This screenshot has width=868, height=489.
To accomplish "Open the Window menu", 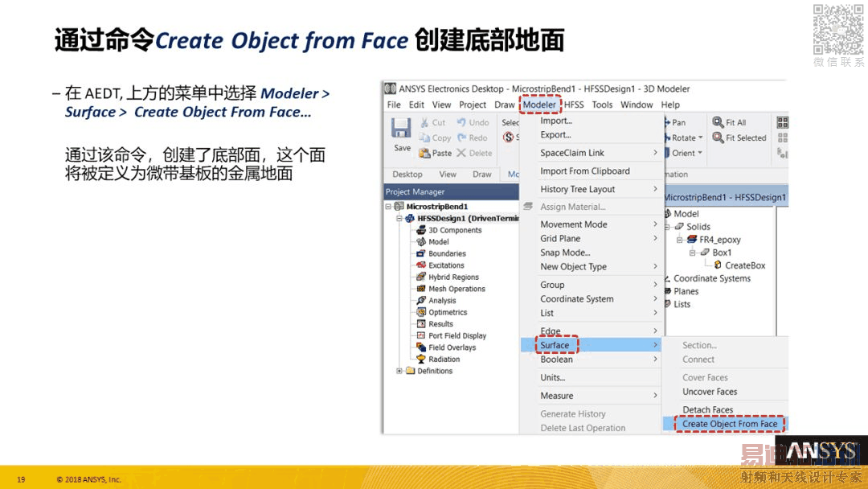I will pyautogui.click(x=637, y=105).
